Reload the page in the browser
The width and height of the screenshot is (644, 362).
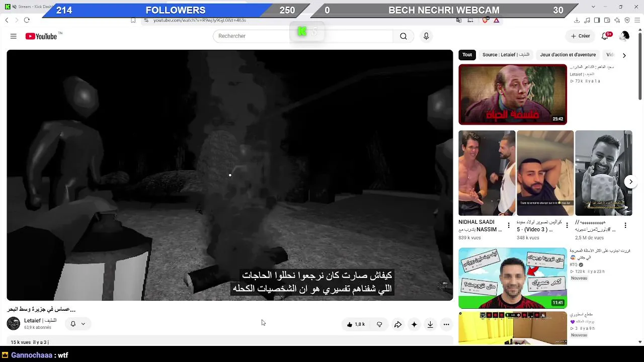tap(27, 20)
